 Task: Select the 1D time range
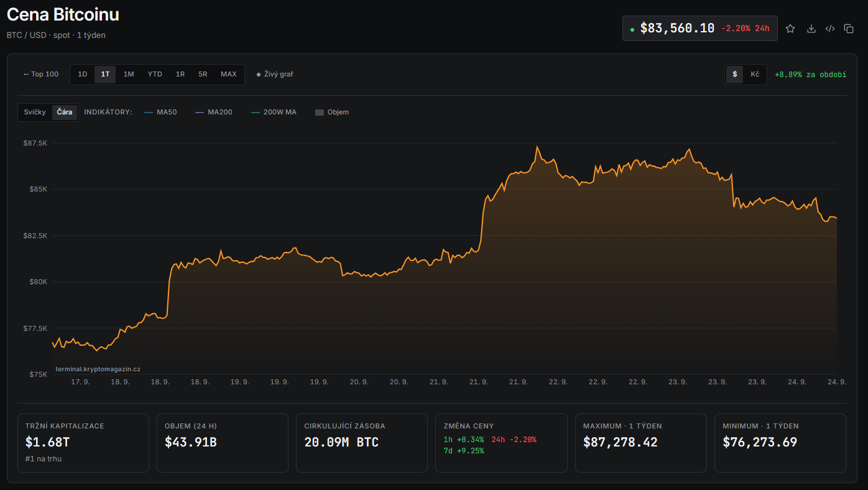point(83,74)
